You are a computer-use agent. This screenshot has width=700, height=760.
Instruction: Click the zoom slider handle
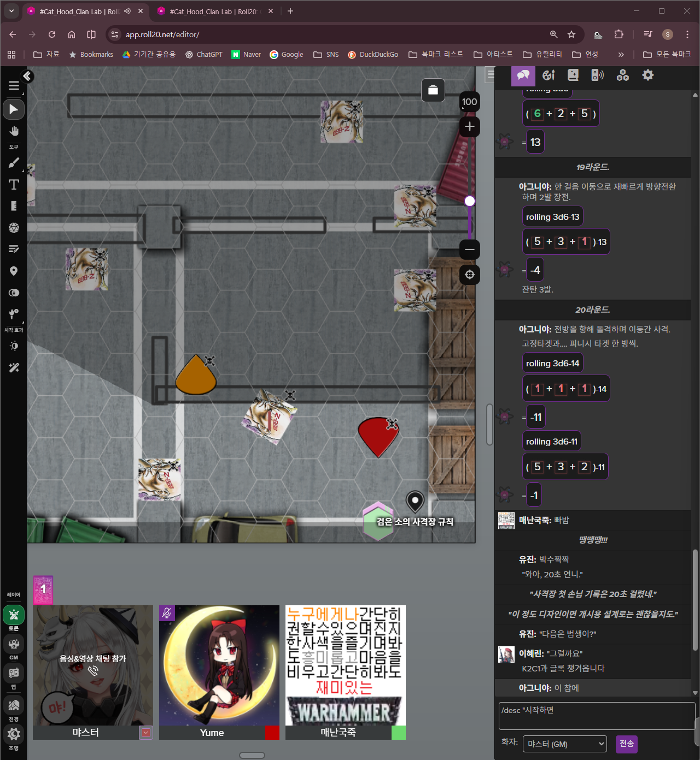coord(469,201)
